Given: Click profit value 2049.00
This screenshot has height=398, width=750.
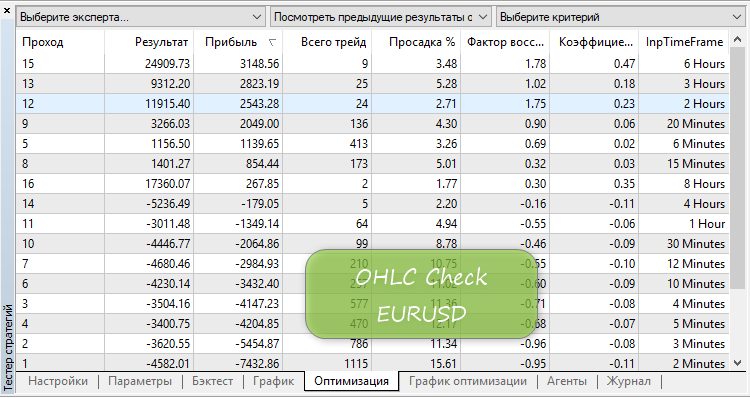Looking at the screenshot, I should point(259,124).
